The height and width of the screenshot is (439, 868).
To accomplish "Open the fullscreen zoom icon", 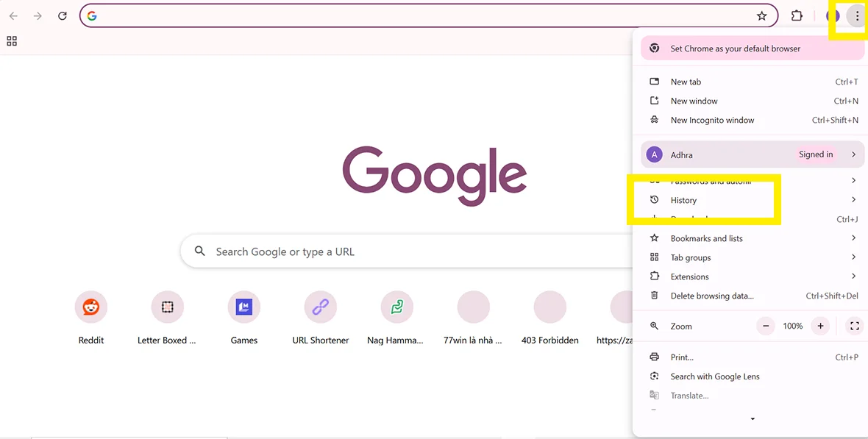I will click(854, 326).
